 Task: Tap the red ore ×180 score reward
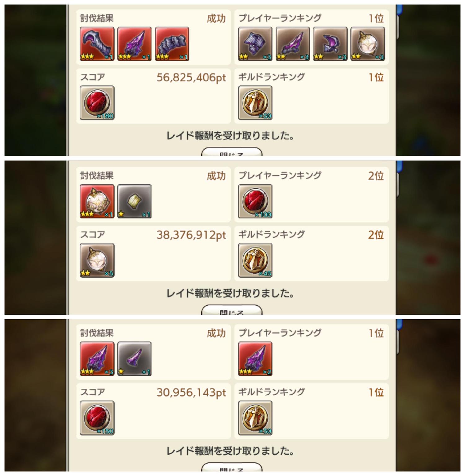(x=97, y=103)
